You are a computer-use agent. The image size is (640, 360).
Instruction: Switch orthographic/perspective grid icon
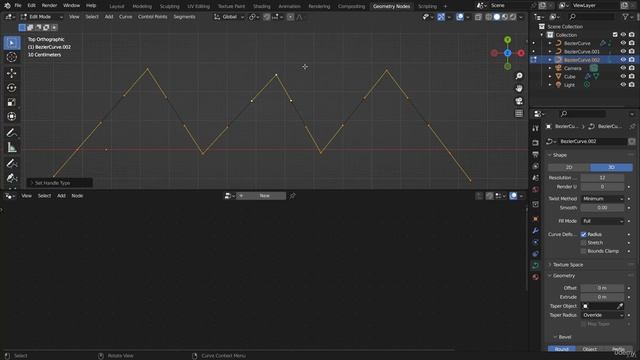click(519, 113)
